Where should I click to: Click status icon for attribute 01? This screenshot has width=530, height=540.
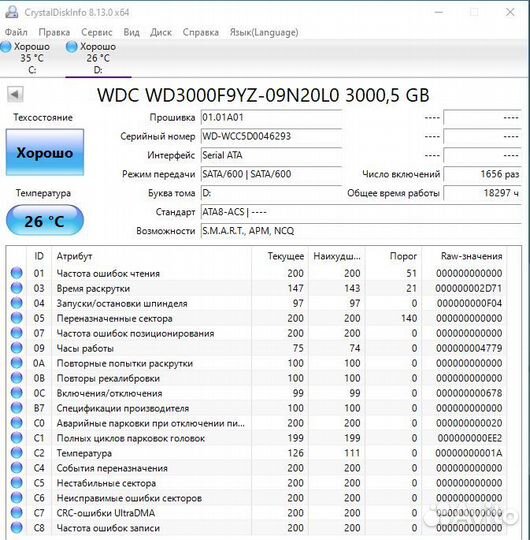17,273
